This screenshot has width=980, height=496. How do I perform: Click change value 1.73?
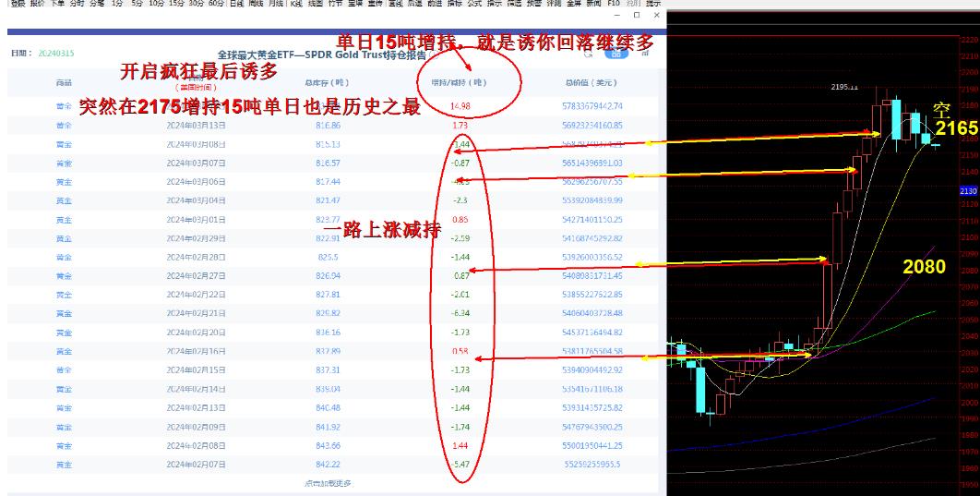coord(460,125)
